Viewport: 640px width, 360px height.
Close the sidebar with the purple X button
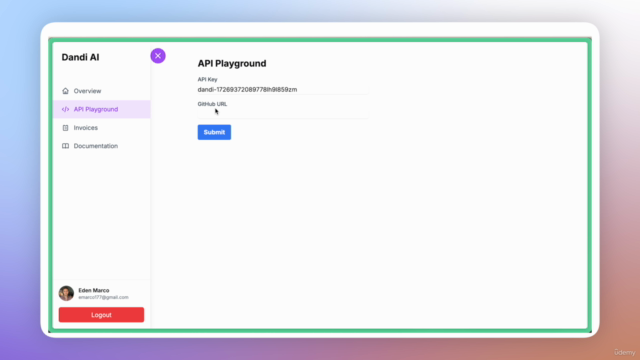pyautogui.click(x=158, y=56)
